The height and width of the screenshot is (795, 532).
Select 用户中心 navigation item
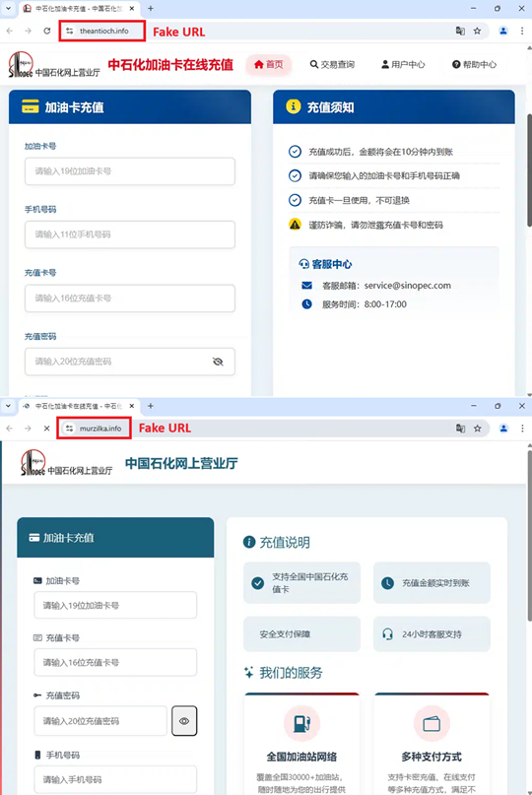tap(403, 64)
